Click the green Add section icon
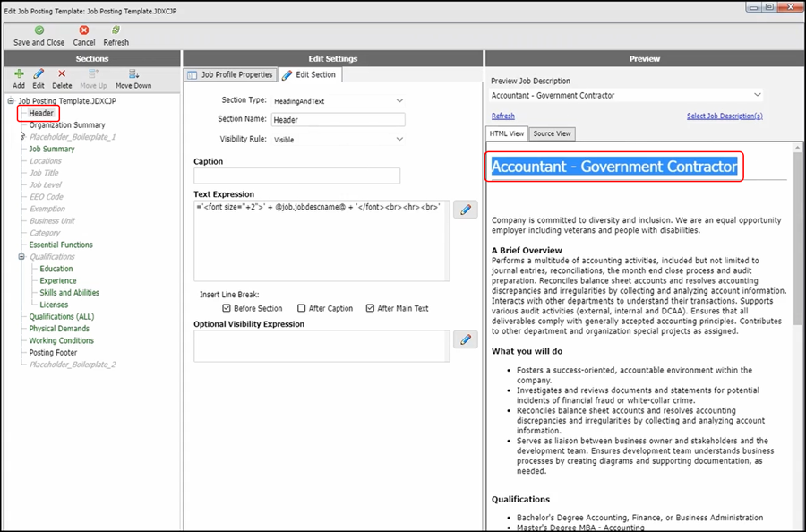 [19, 74]
